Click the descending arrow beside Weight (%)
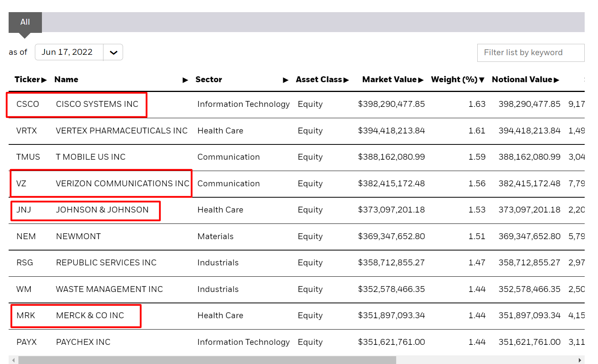This screenshot has height=364, width=598. 482,80
